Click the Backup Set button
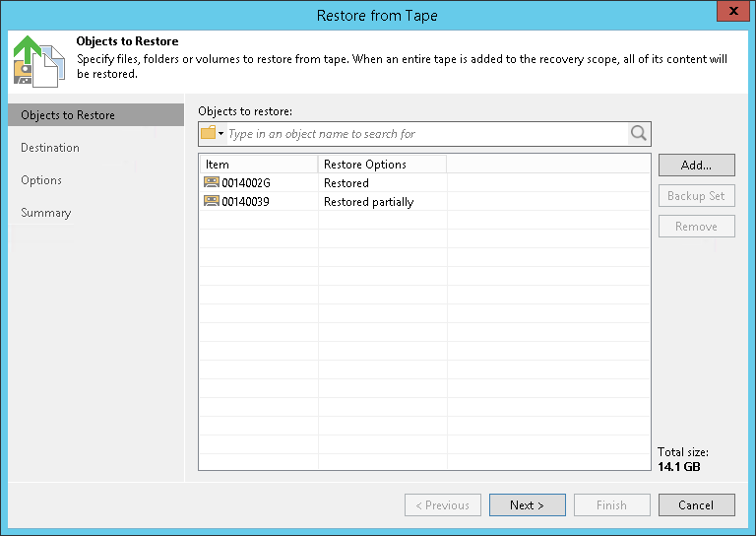This screenshot has width=756, height=536. point(697,195)
